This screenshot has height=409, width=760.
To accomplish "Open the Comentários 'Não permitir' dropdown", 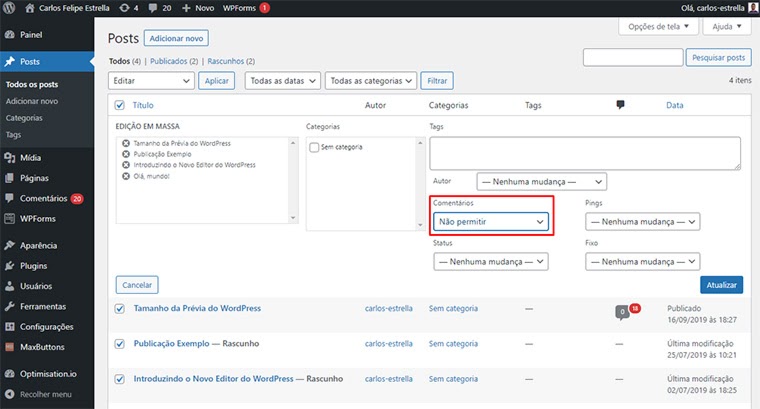I will pyautogui.click(x=491, y=221).
